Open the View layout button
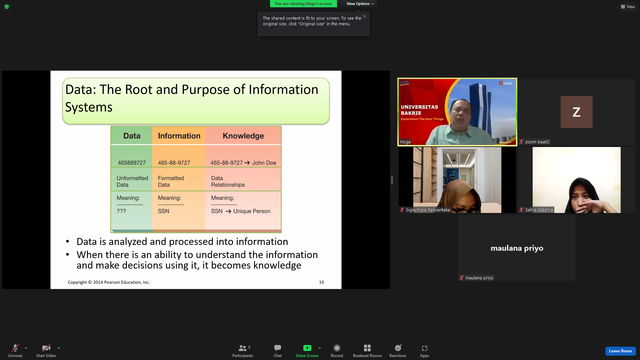 (628, 7)
